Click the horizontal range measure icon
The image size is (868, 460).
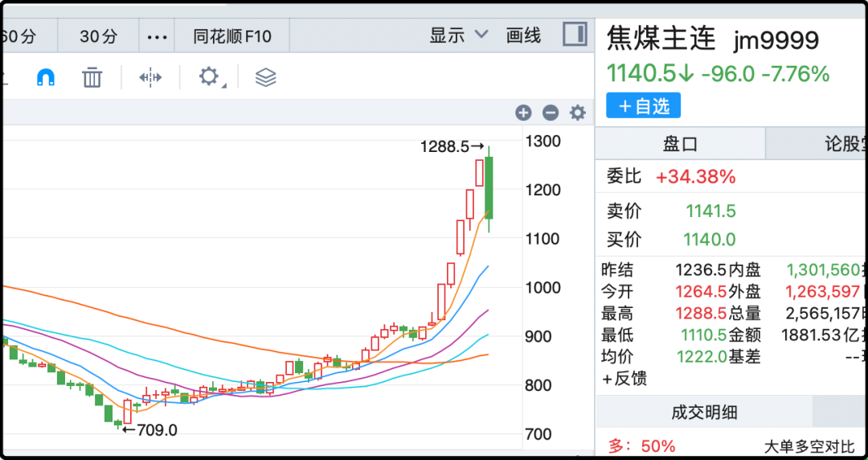[150, 77]
